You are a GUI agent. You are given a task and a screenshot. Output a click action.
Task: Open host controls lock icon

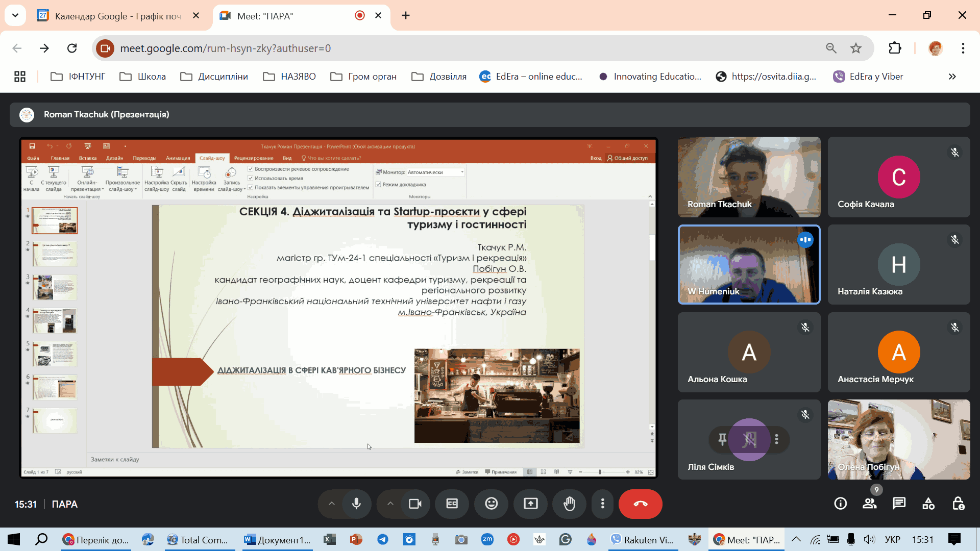click(958, 504)
